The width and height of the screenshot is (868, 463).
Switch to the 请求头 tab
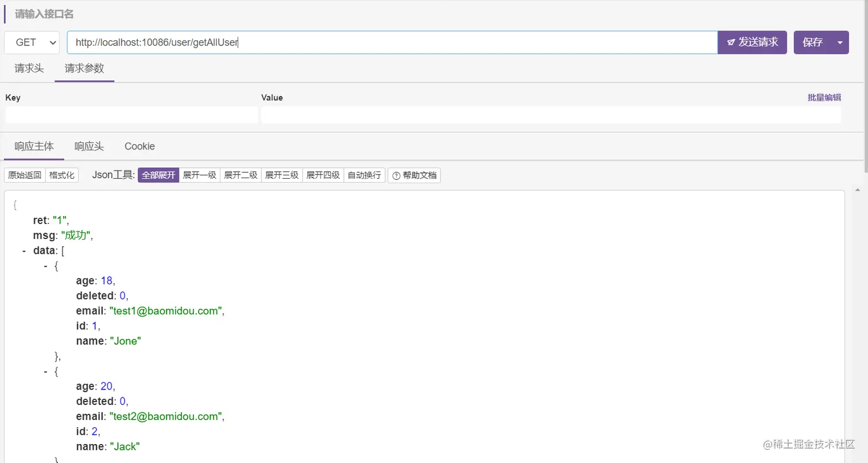tap(29, 68)
